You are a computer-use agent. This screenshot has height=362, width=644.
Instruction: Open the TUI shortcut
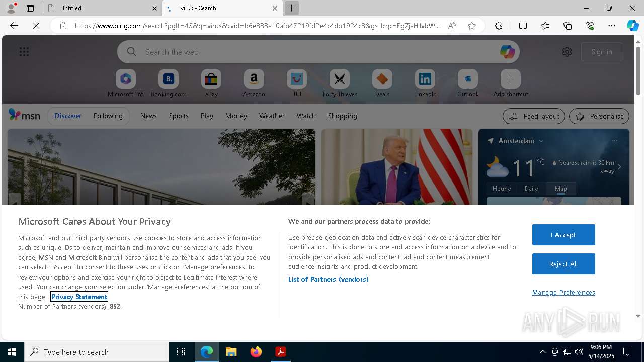click(297, 83)
